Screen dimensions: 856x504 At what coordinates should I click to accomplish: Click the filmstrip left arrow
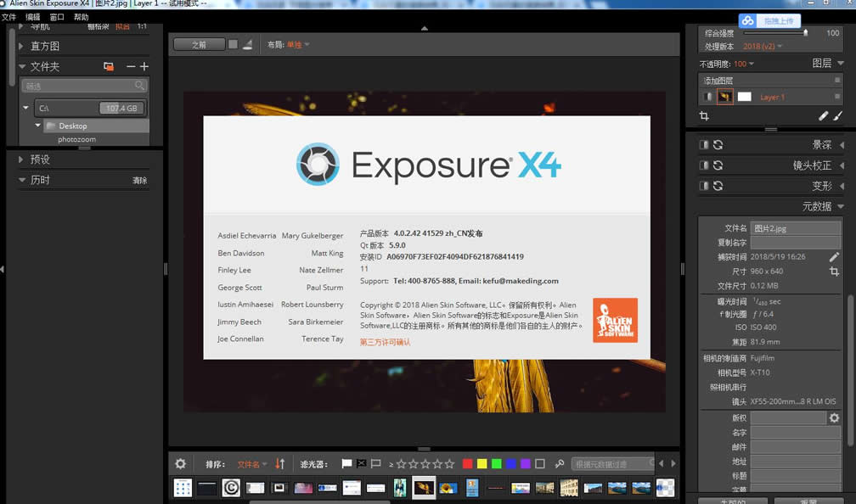click(661, 463)
